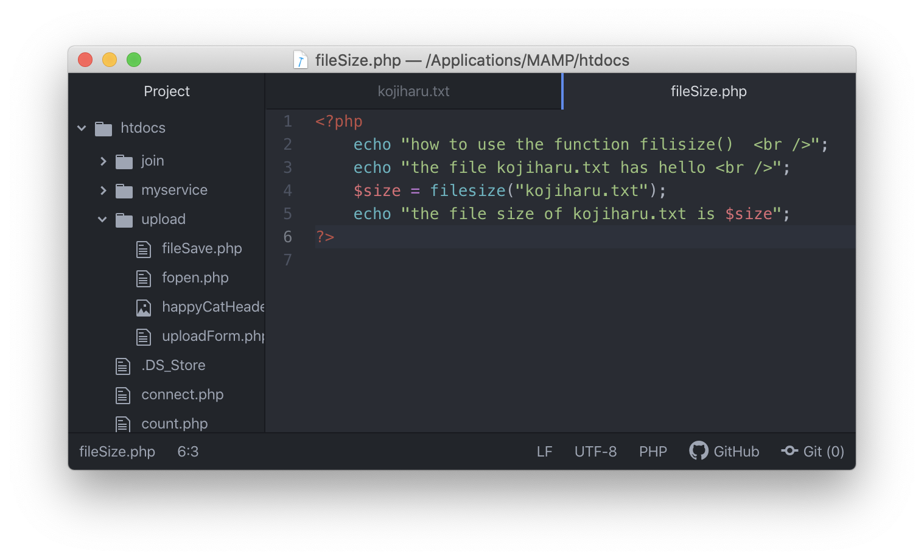Switch to the kojiharu.txt tab

[413, 91]
